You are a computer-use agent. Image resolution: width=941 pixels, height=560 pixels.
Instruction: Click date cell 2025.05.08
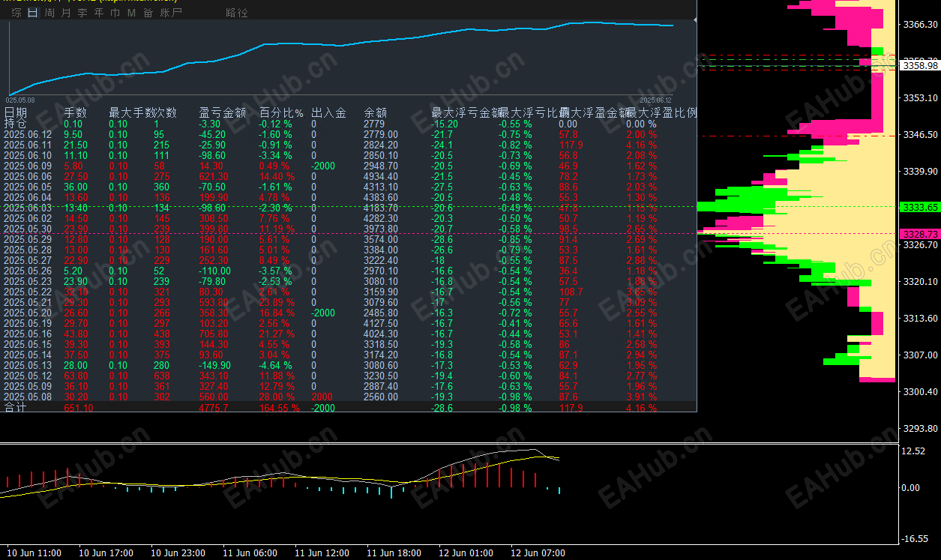coord(28,397)
